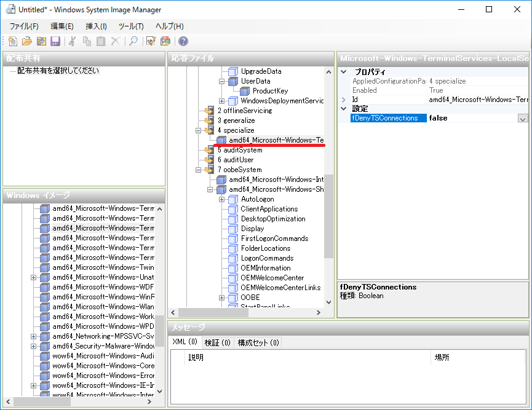The image size is (532, 410).
Task: Select DesktopOptimization in the answer file
Action: click(273, 219)
